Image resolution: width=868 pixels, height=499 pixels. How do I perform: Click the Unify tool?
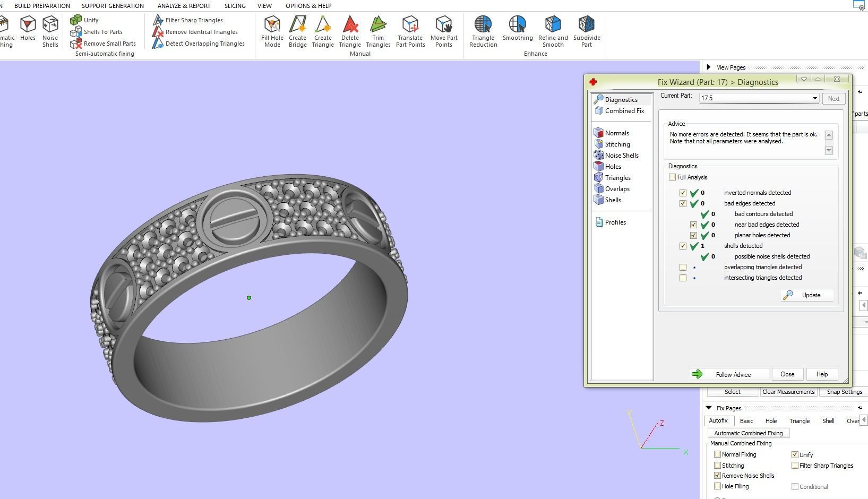[x=84, y=20]
